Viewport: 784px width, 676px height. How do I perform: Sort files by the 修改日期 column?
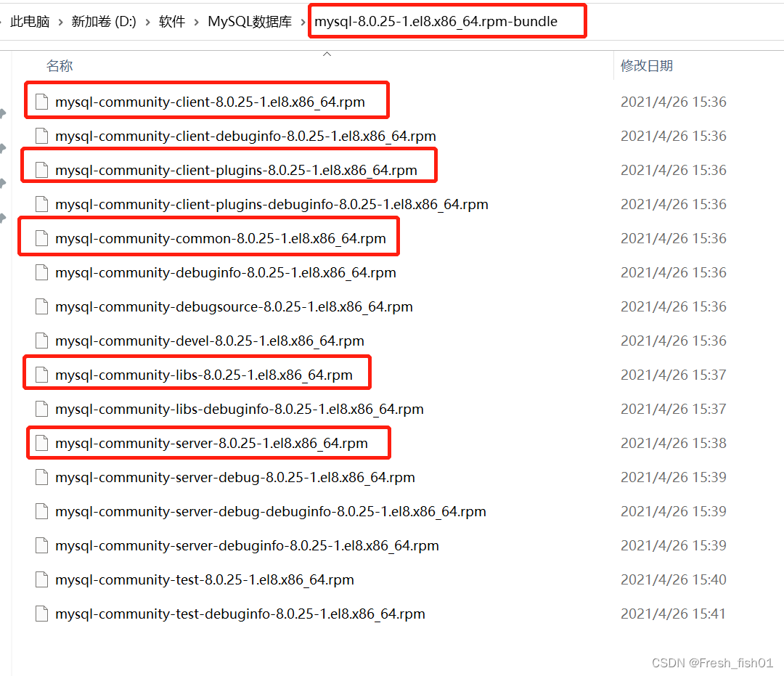(647, 65)
